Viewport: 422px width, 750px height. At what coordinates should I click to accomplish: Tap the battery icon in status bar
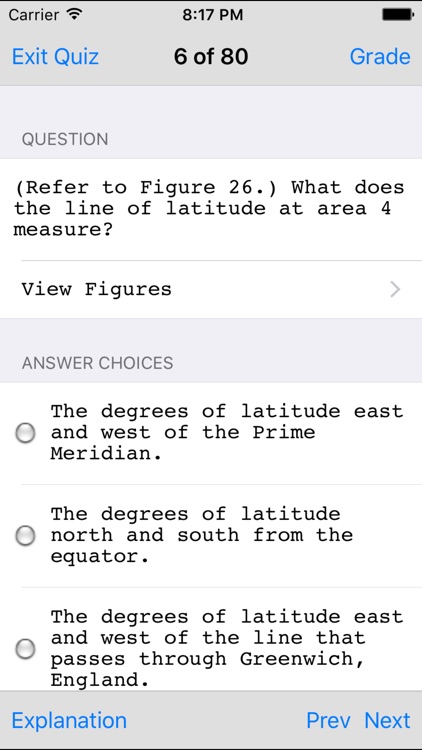point(397,15)
